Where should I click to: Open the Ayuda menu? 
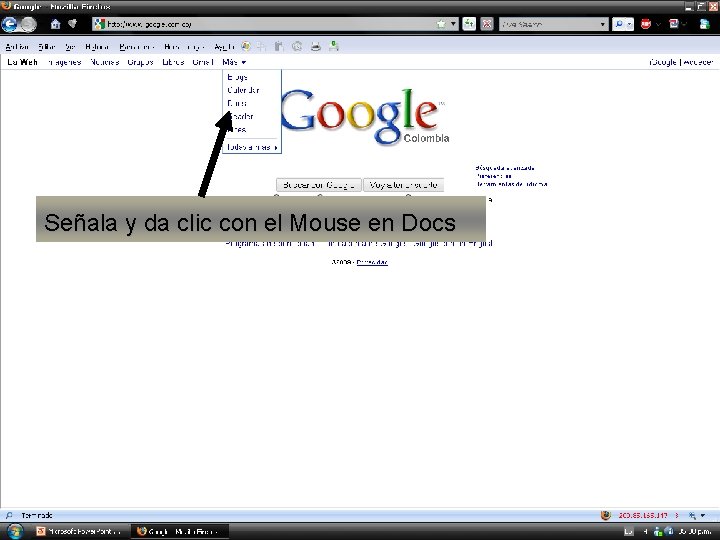(x=224, y=47)
